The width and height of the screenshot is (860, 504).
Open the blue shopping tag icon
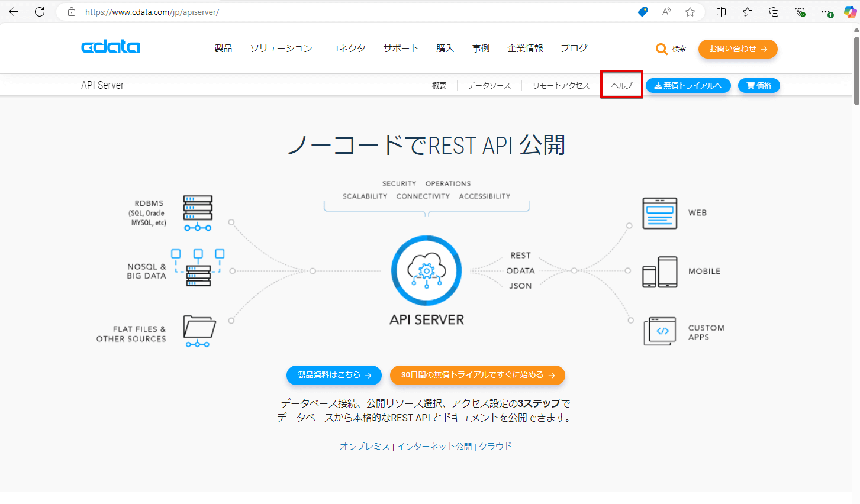[x=643, y=12]
